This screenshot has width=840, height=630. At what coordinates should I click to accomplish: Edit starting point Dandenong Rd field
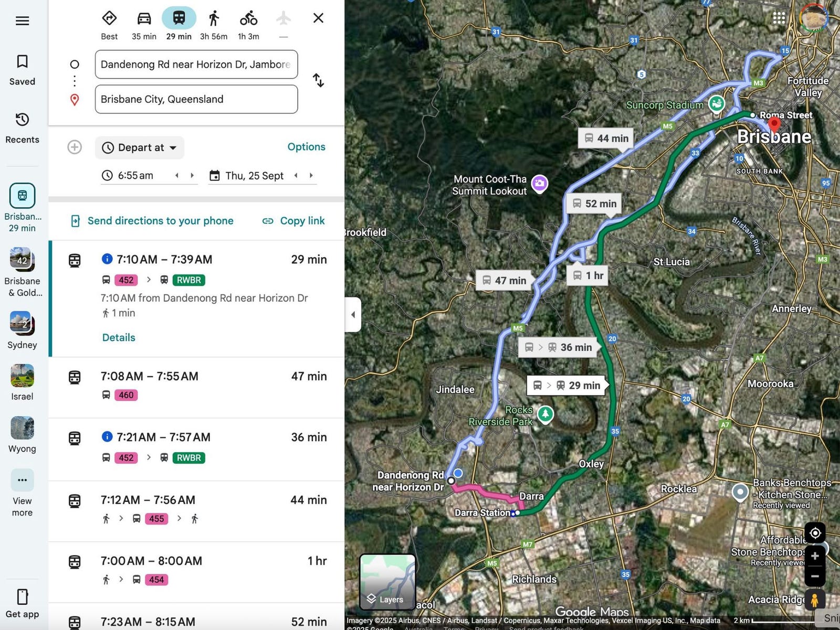pyautogui.click(x=196, y=65)
